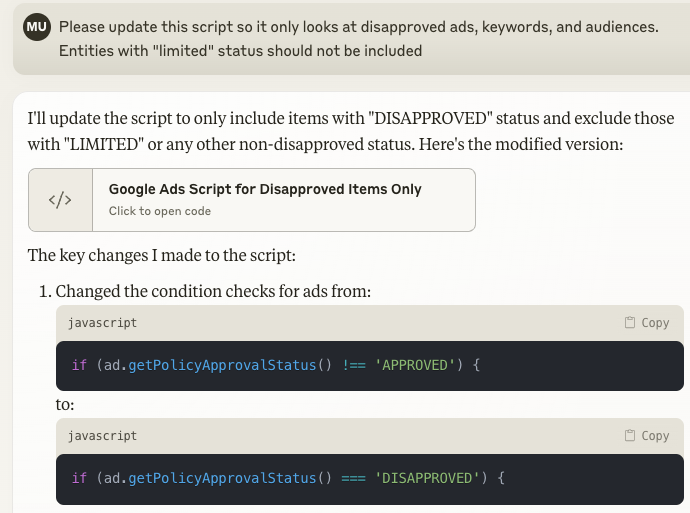
Task: Click the "if" keyword in first code block
Action: 79,365
